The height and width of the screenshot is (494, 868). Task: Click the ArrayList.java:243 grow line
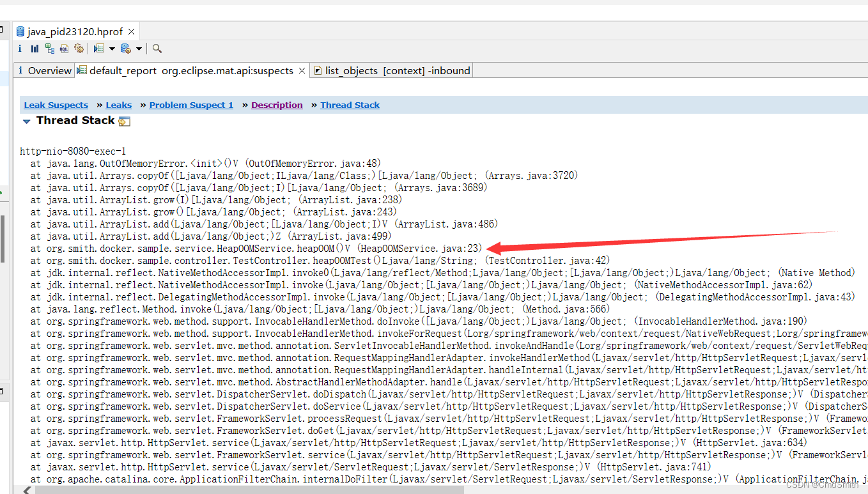213,212
